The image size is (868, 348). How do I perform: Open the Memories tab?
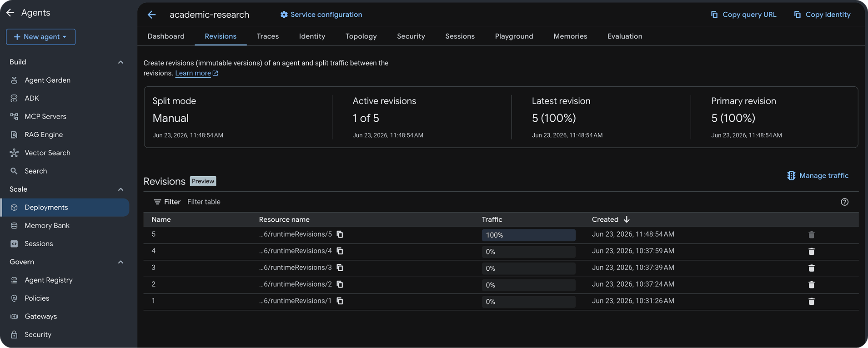coord(570,36)
